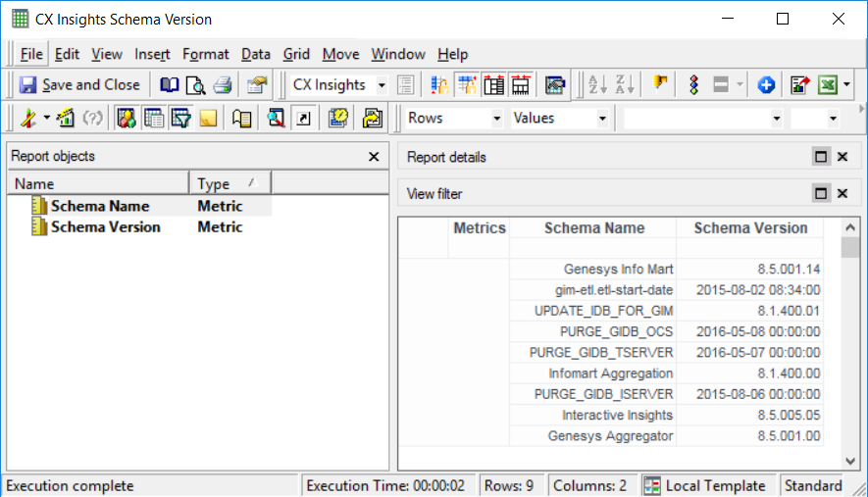Click the blue plus circle icon
Screen dimensions: 868x497
tap(766, 85)
